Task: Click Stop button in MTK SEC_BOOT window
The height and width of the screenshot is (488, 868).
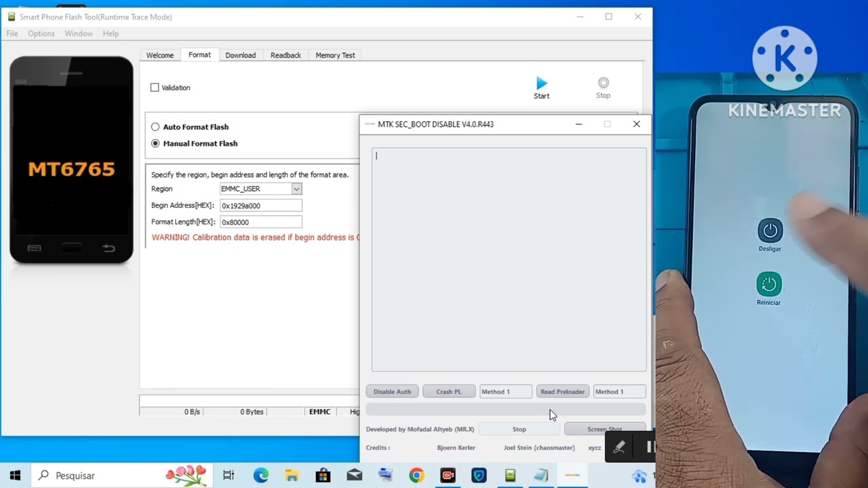Action: coord(519,429)
